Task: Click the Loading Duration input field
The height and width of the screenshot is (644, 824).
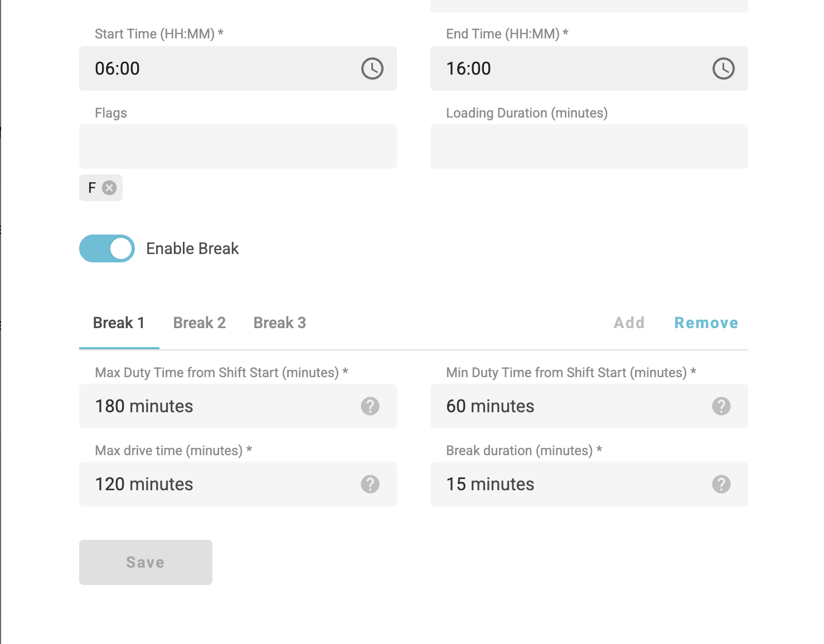Action: click(x=589, y=147)
